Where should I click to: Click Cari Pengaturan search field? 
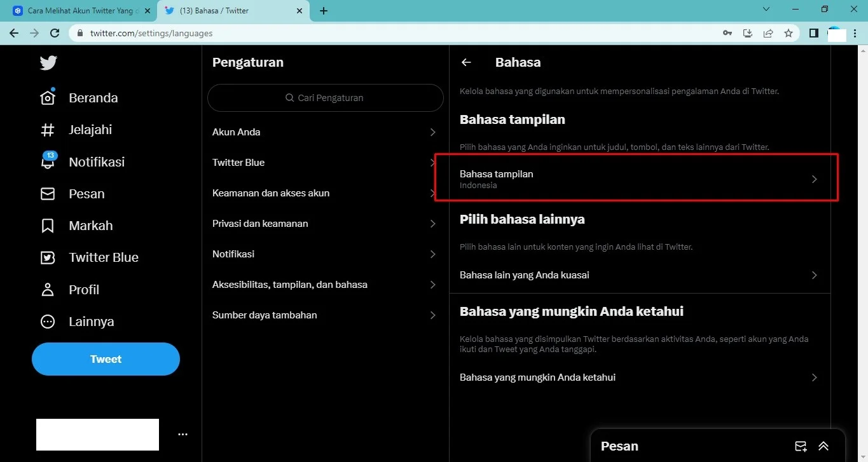(326, 98)
